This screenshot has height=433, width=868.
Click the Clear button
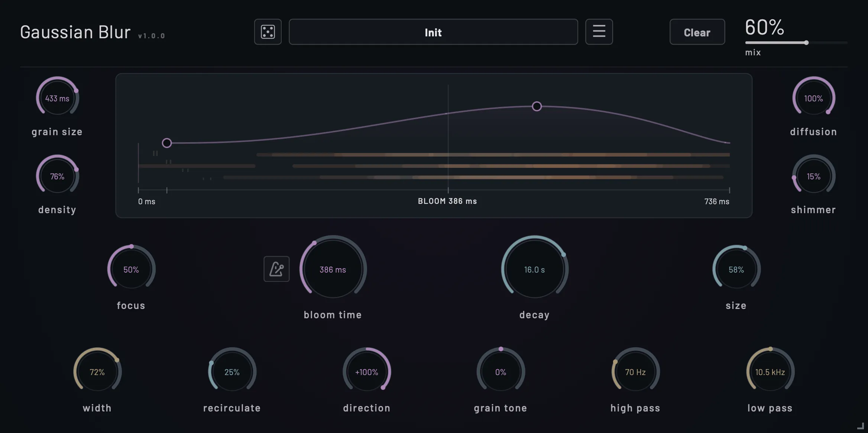697,32
